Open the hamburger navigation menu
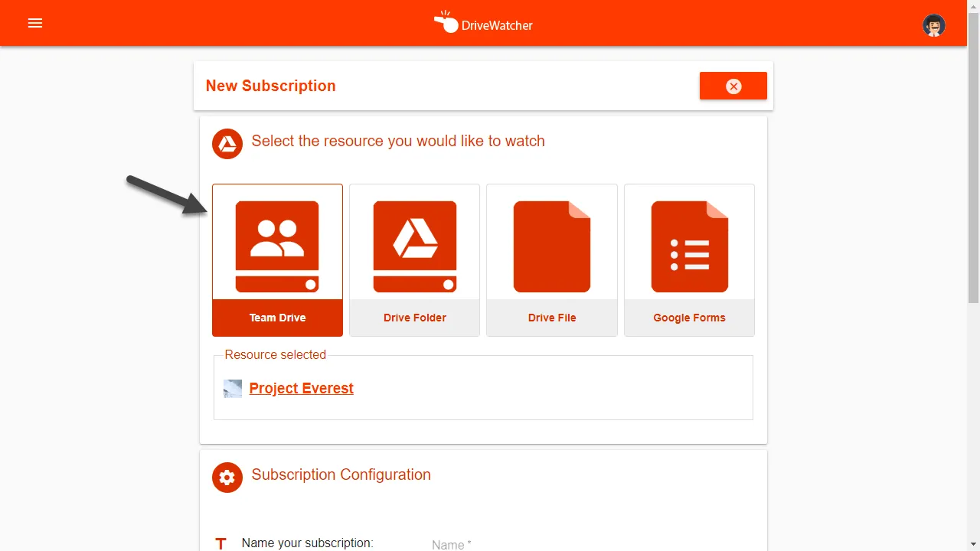 tap(35, 23)
